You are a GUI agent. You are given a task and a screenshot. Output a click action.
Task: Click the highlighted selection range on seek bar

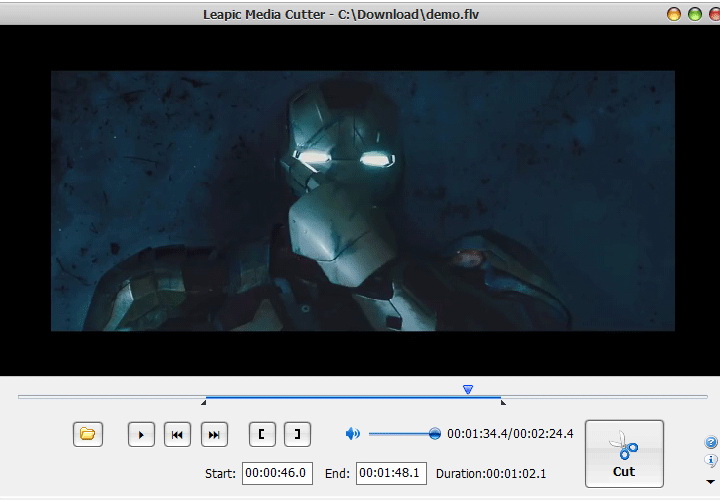point(353,397)
